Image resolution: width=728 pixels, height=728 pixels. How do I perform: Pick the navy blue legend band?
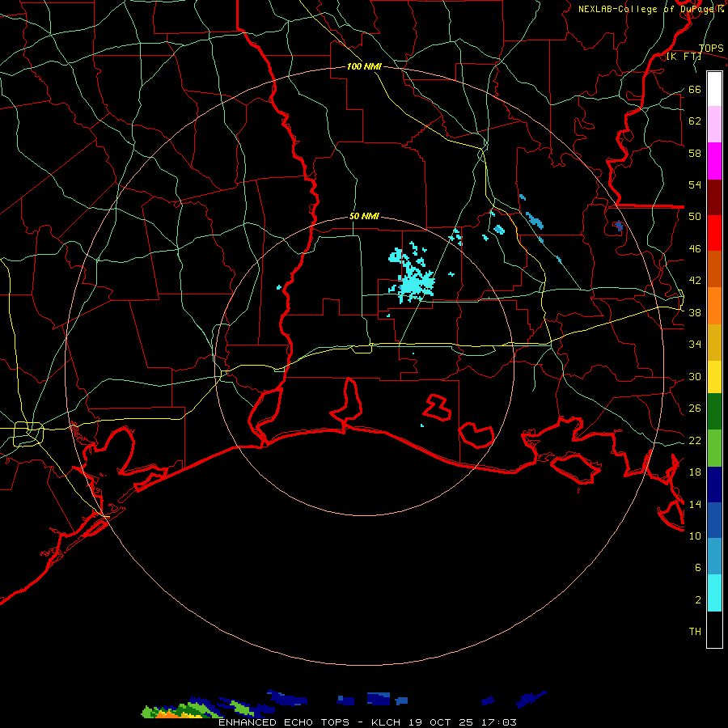[714, 485]
